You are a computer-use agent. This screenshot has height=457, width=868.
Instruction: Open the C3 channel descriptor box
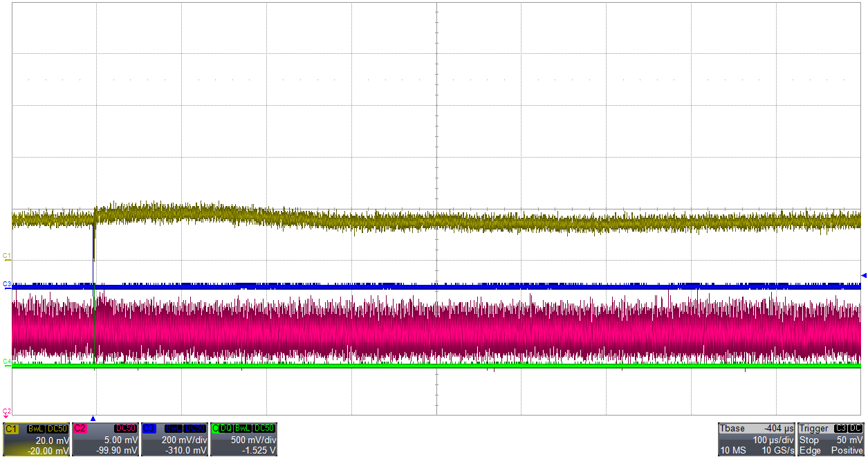coord(174,439)
